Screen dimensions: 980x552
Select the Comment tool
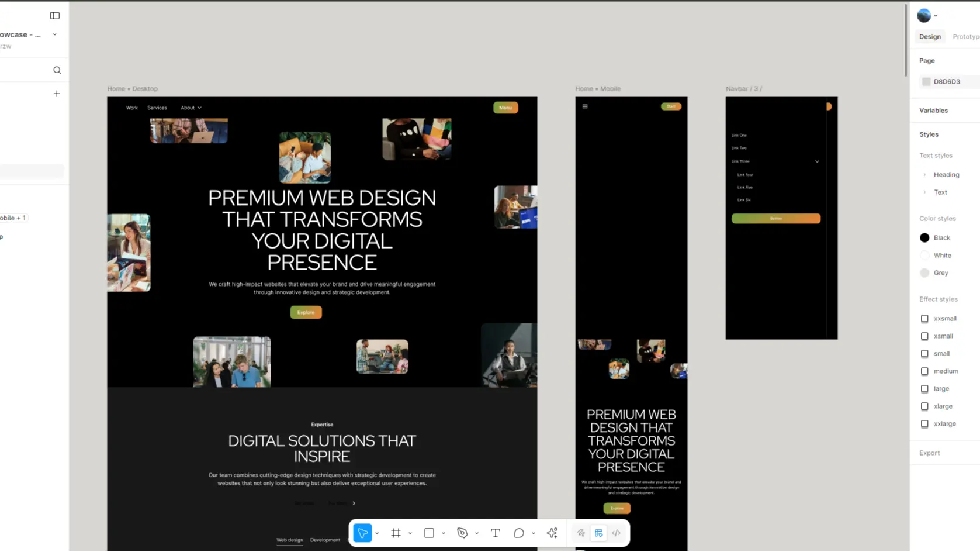click(519, 533)
